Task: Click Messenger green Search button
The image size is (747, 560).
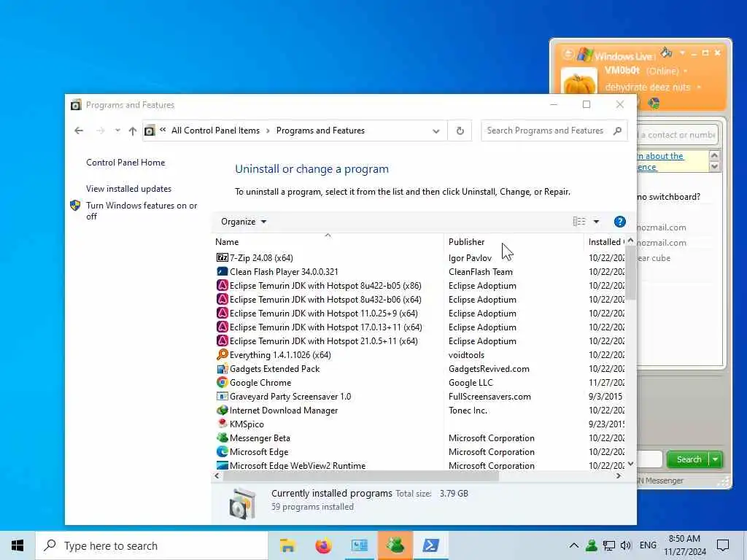Action: tap(689, 459)
